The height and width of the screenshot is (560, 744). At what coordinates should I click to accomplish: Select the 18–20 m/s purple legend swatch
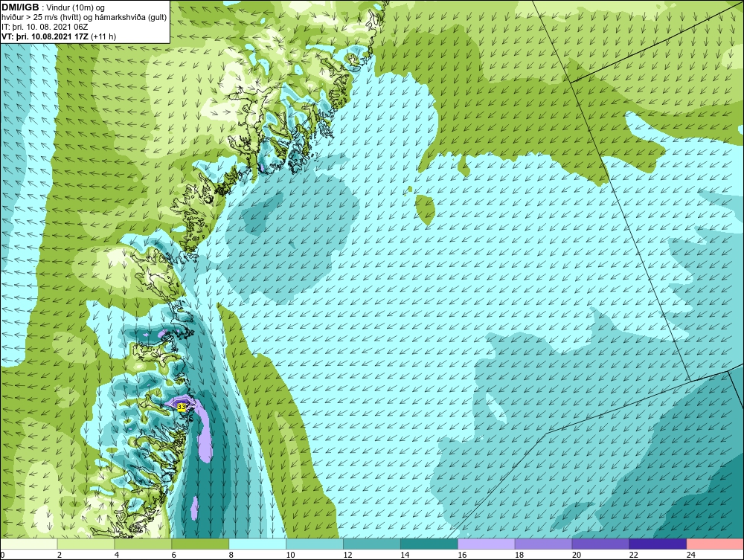click(543, 544)
